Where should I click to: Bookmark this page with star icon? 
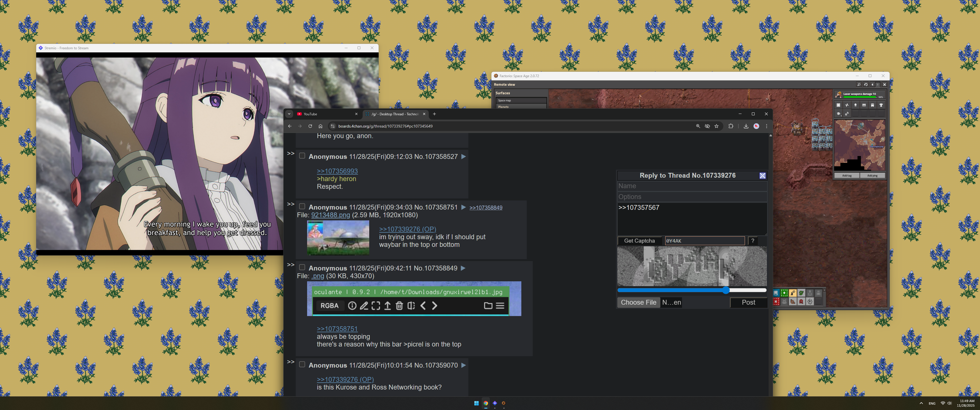pyautogui.click(x=717, y=126)
